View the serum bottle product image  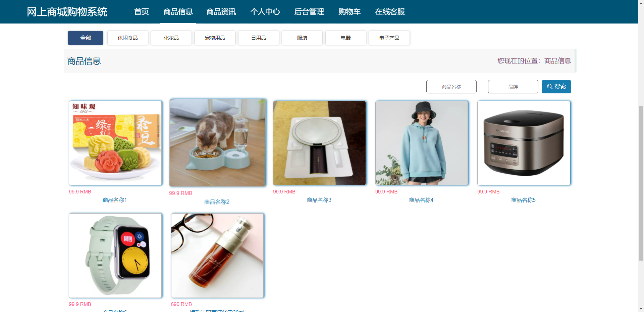(x=217, y=256)
